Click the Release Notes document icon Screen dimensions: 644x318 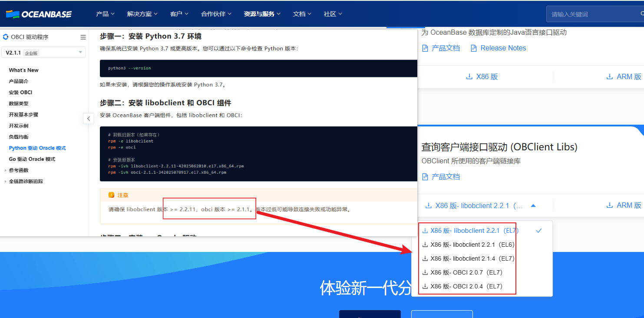tap(474, 48)
